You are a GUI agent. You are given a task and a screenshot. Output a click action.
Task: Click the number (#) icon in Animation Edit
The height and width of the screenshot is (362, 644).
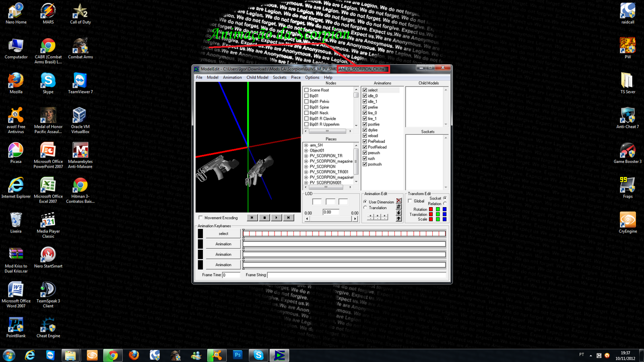point(399,207)
